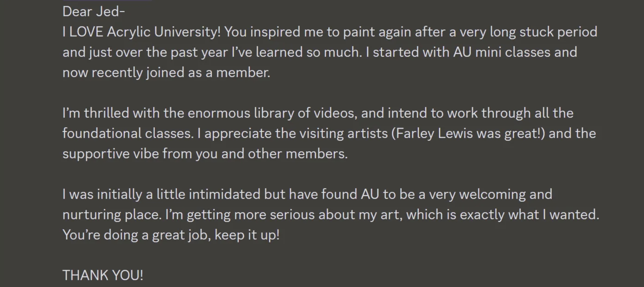Click the words "nurturing place."

tap(112, 215)
